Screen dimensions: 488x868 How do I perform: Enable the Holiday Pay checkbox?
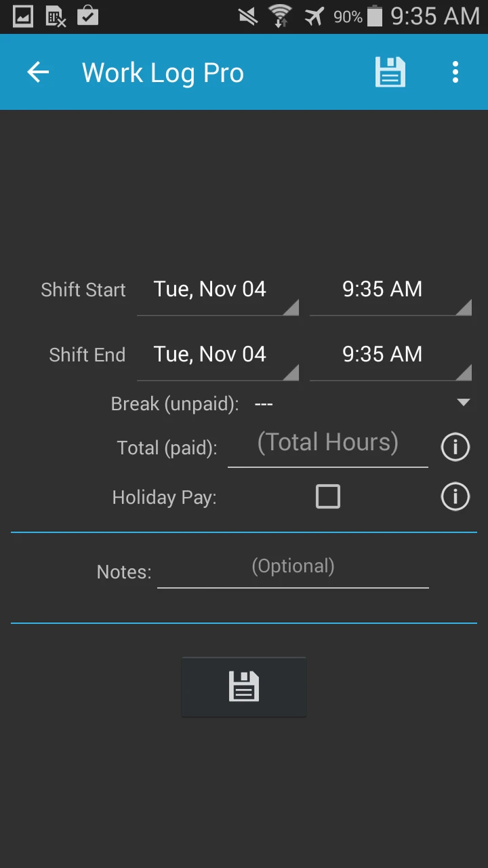tap(328, 497)
